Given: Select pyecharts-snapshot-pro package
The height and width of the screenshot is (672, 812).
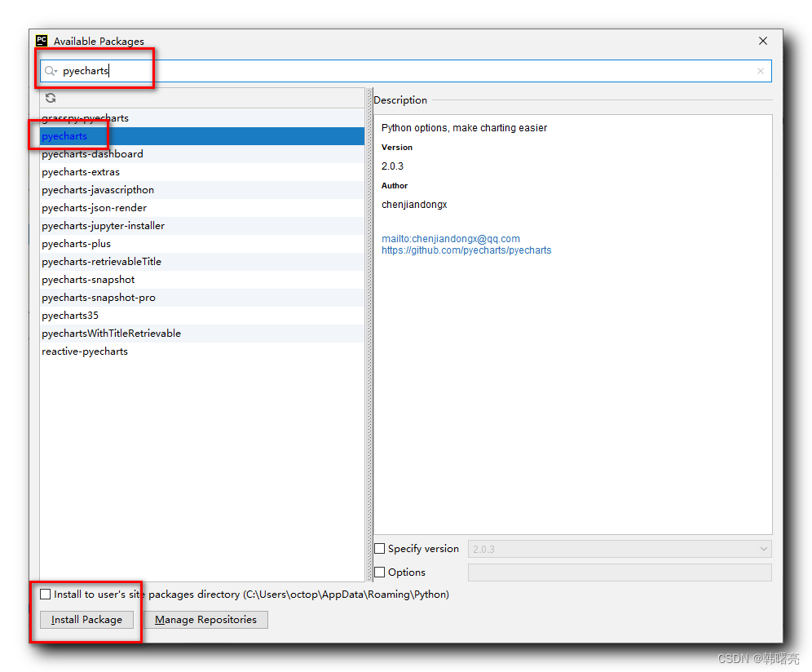Looking at the screenshot, I should point(202,298).
